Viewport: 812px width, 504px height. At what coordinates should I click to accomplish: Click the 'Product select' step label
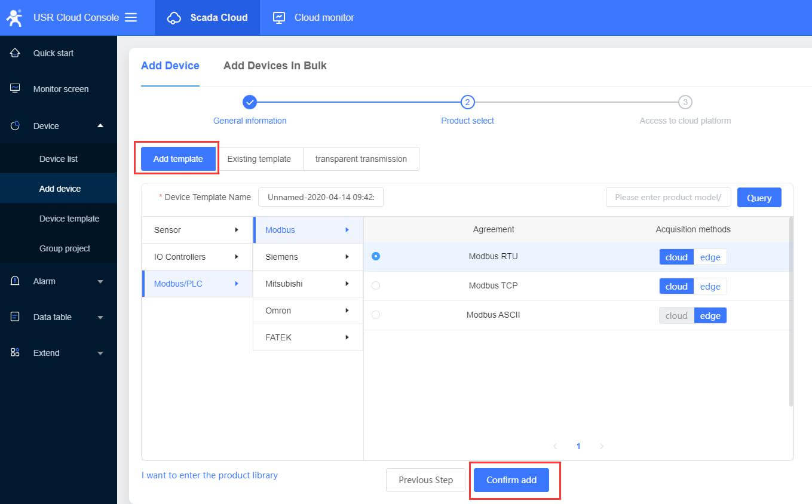pyautogui.click(x=468, y=121)
